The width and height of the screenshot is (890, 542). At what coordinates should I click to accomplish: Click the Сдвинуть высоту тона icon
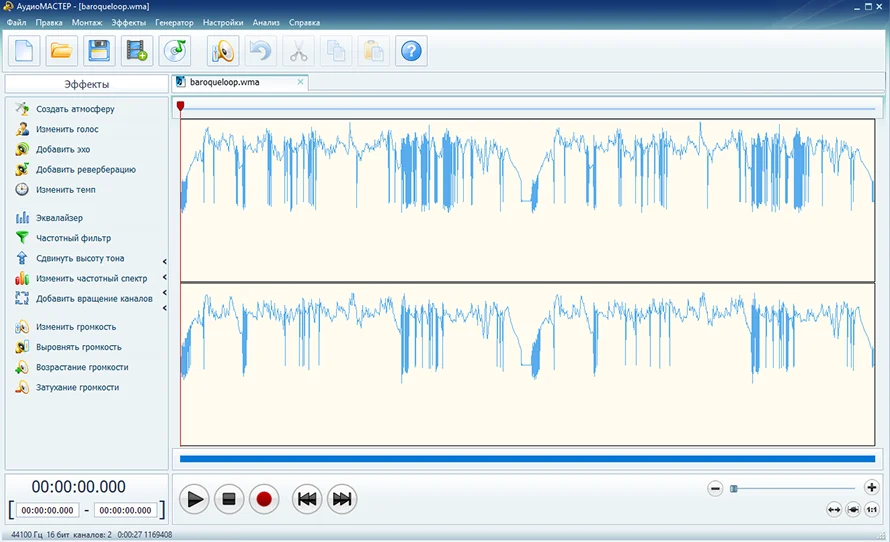22,258
